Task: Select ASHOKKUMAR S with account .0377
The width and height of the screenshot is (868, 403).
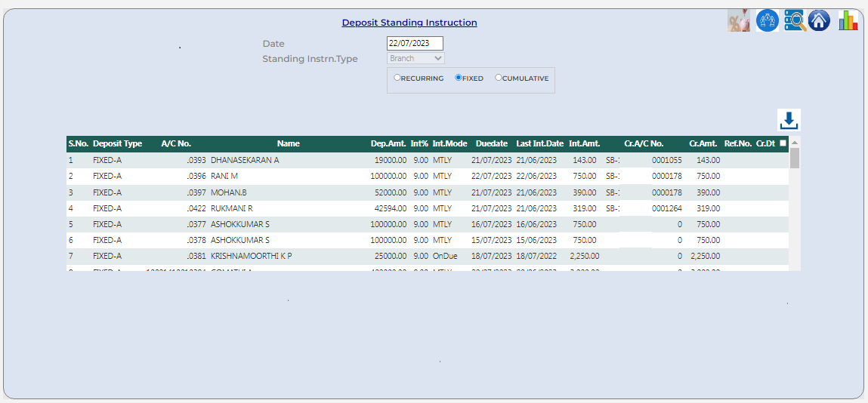Action: (x=240, y=224)
